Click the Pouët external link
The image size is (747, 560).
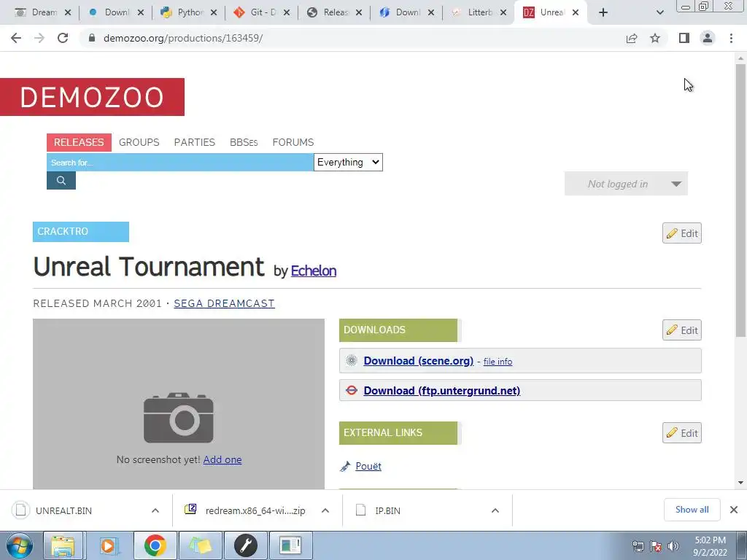[368, 466]
